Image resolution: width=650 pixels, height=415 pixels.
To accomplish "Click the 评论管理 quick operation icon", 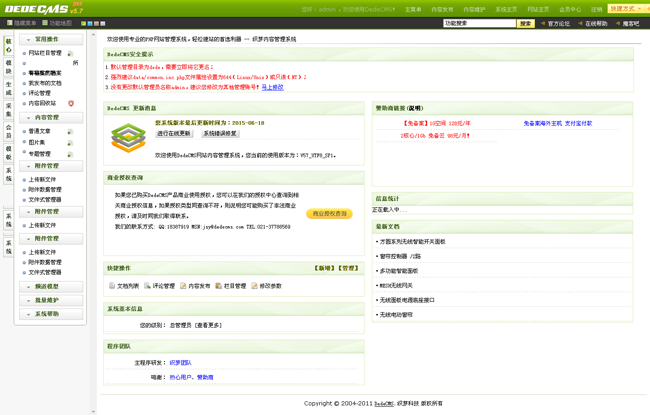I will pos(147,286).
